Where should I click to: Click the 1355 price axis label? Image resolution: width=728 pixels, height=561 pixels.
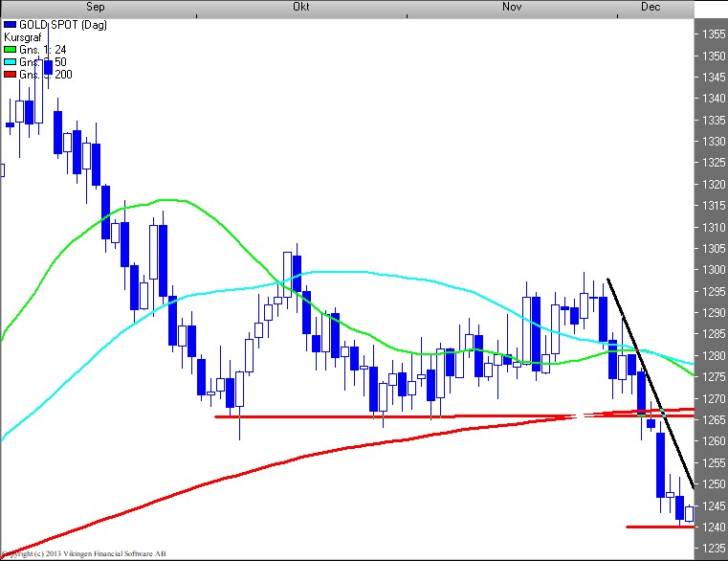pos(713,34)
